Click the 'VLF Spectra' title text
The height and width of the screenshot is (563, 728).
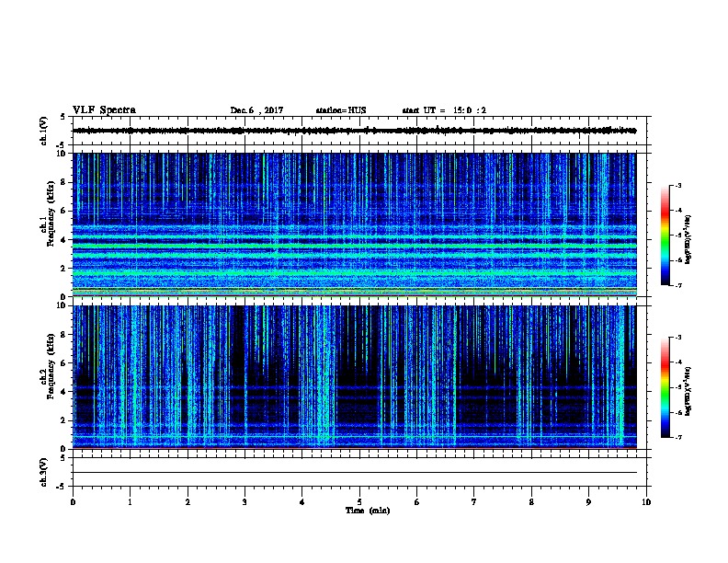point(104,110)
